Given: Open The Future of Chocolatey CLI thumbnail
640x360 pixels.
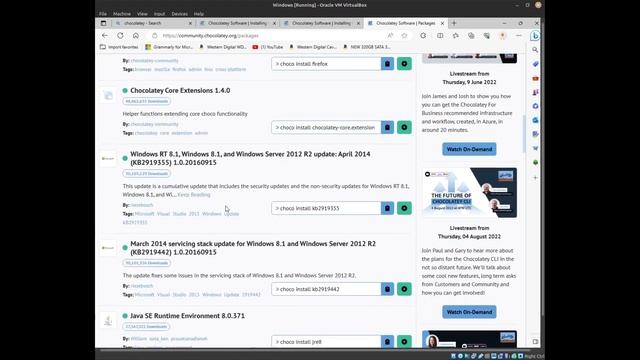Looking at the screenshot, I should [x=469, y=193].
